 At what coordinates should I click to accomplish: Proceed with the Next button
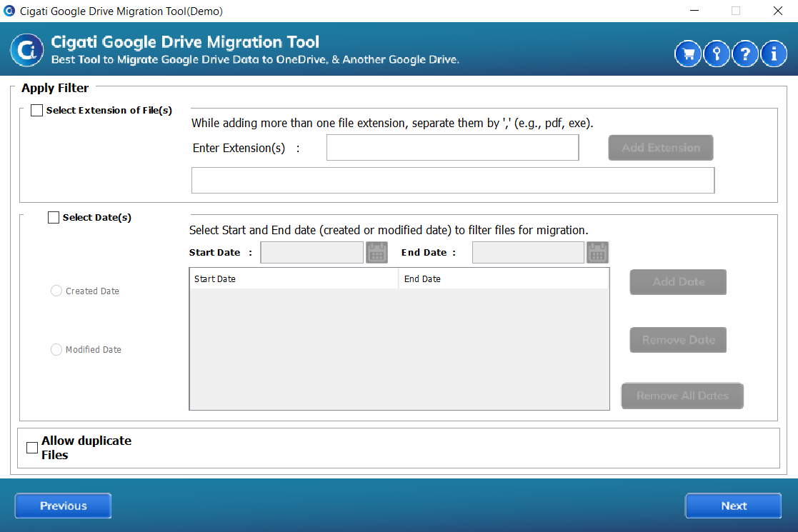click(734, 506)
